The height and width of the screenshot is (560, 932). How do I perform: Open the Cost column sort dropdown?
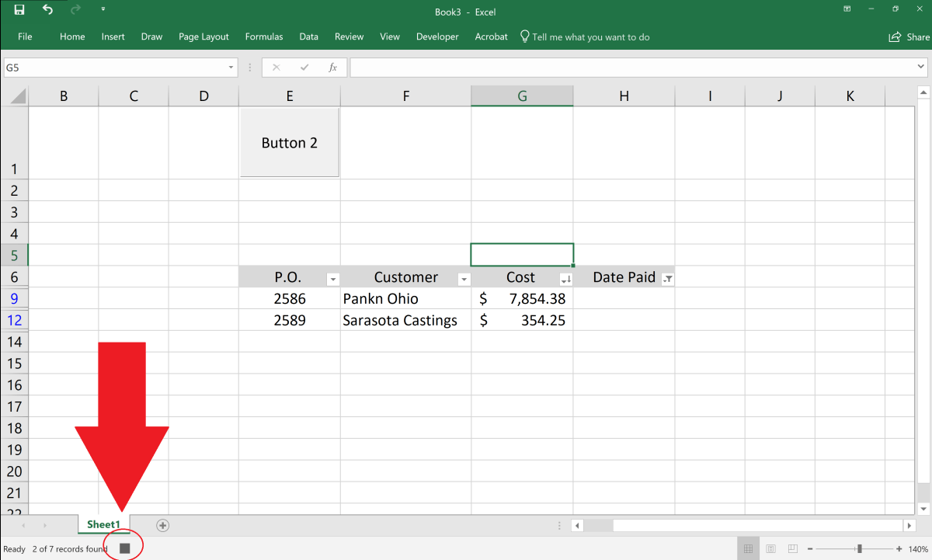pos(565,278)
